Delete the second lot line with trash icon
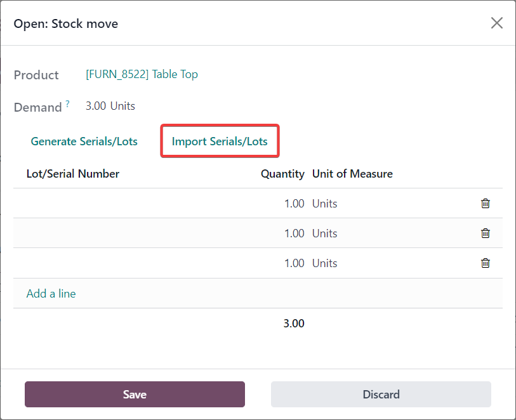The width and height of the screenshot is (516, 420). pos(486,233)
